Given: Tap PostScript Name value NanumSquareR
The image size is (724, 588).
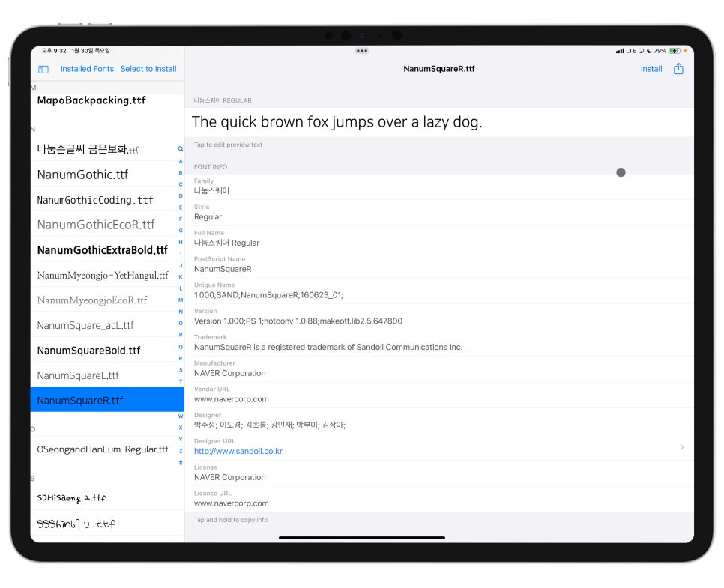Looking at the screenshot, I should click(x=223, y=269).
